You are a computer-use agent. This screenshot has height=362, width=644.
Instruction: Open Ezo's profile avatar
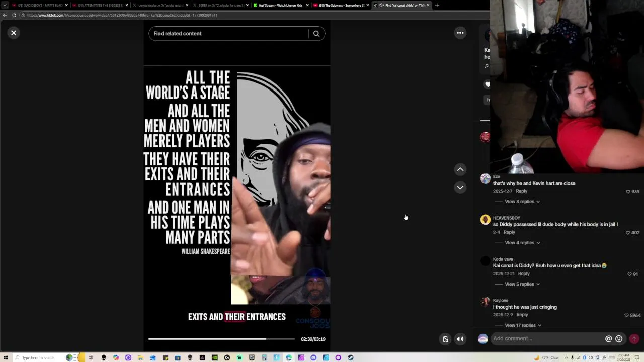click(x=486, y=178)
